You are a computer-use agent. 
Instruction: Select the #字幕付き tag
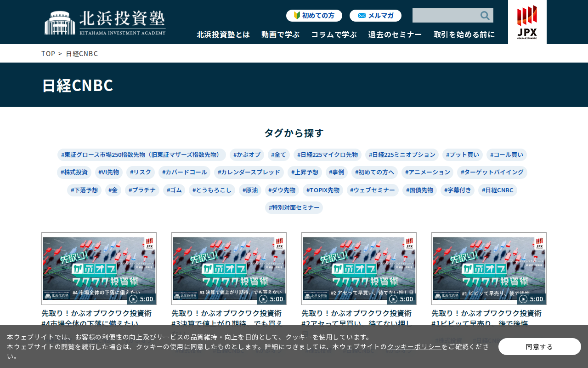click(458, 190)
